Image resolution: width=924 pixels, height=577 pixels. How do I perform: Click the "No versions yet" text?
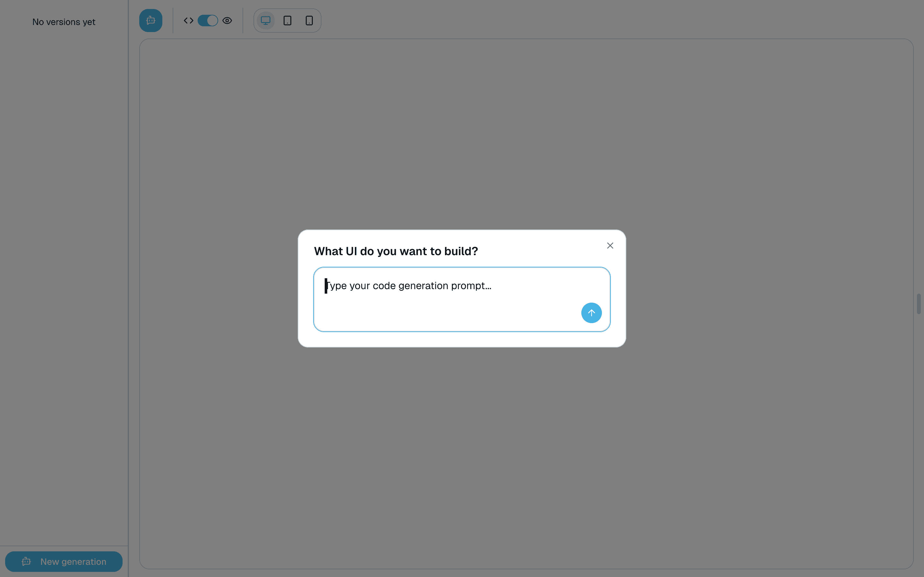coord(64,22)
